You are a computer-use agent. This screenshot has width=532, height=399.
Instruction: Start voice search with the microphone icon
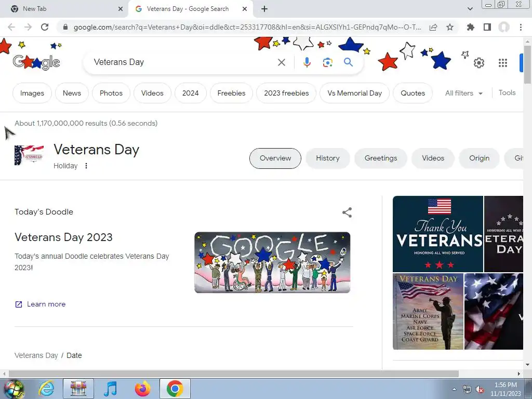(307, 62)
